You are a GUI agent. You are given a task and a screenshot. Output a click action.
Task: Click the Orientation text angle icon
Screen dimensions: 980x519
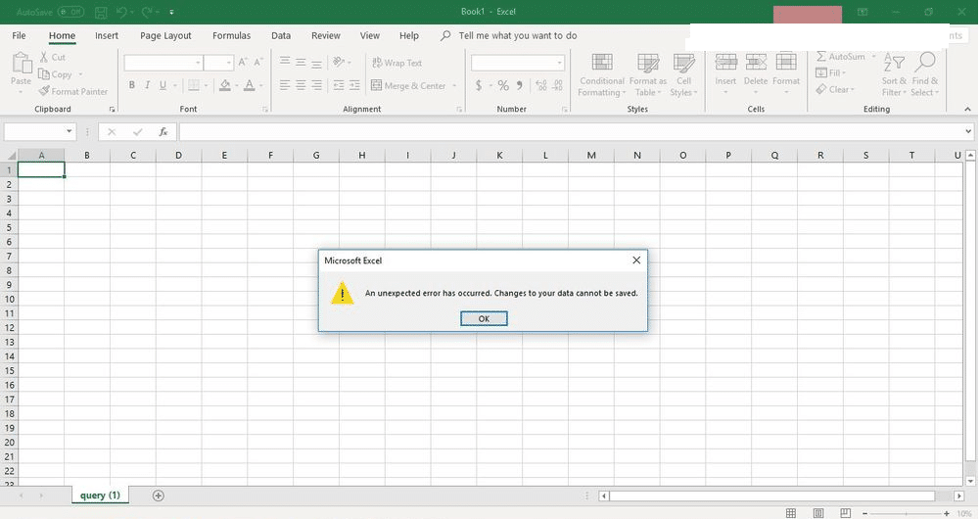click(340, 62)
